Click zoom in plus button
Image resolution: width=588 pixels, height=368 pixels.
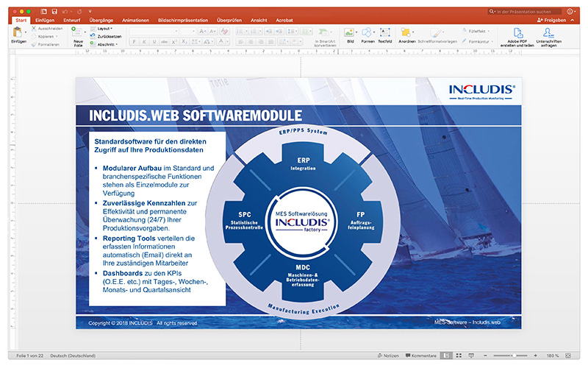pyautogui.click(x=536, y=355)
